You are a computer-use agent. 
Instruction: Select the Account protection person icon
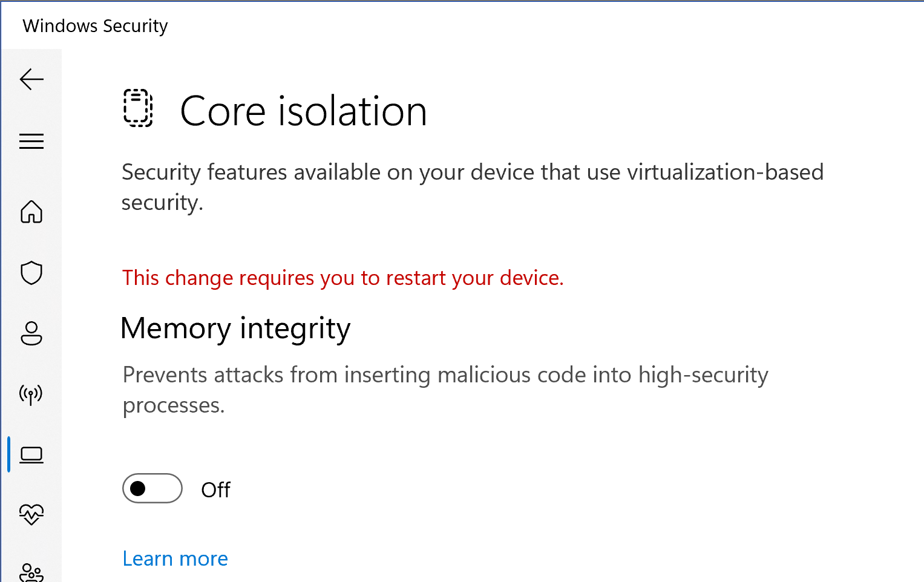pyautogui.click(x=31, y=333)
